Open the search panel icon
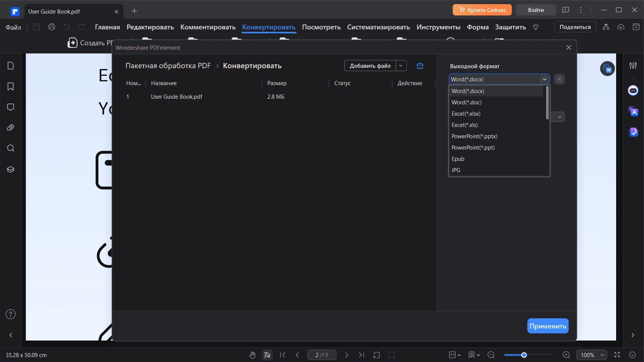 click(x=11, y=148)
